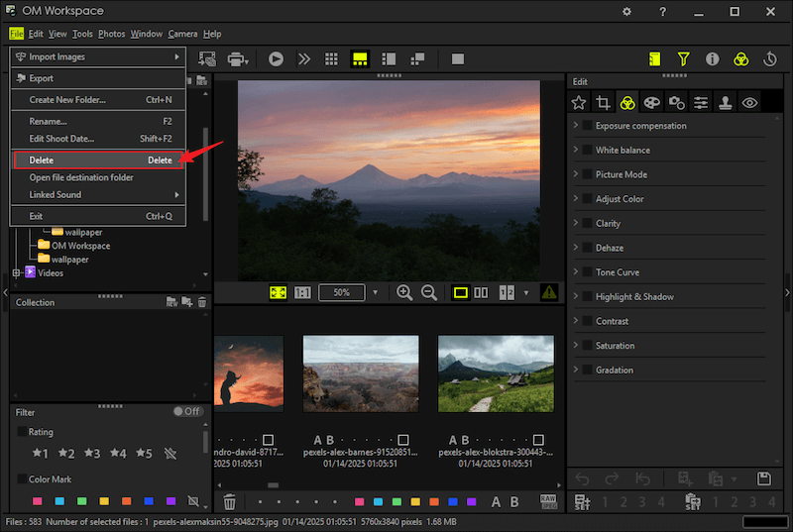
Task: Expand the Gradation section
Action: coord(576,370)
